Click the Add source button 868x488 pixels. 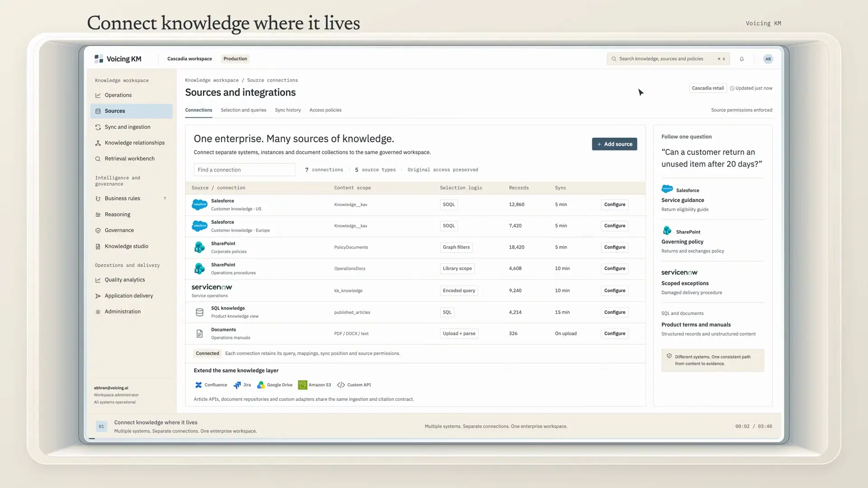click(614, 144)
